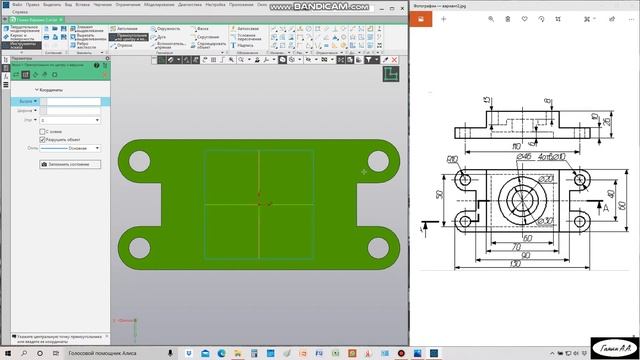Open the Настройка menu
Screen dimensions: 640x360
point(215,5)
